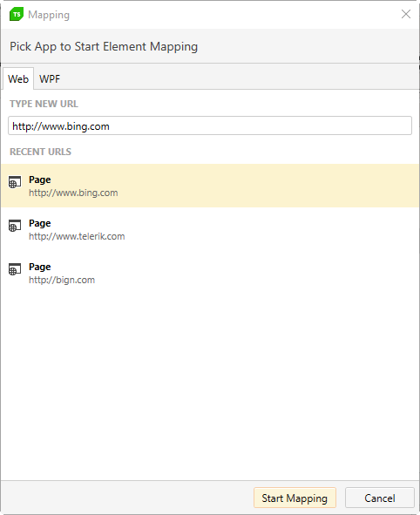Click the Page title above bing.com URL
The height and width of the screenshot is (515, 420).
40,180
